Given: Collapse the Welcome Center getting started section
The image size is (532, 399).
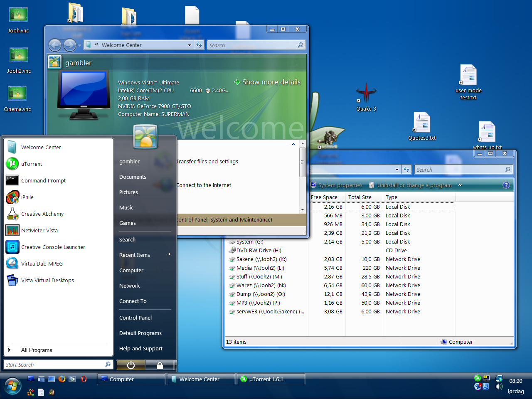Looking at the screenshot, I should click(293, 144).
